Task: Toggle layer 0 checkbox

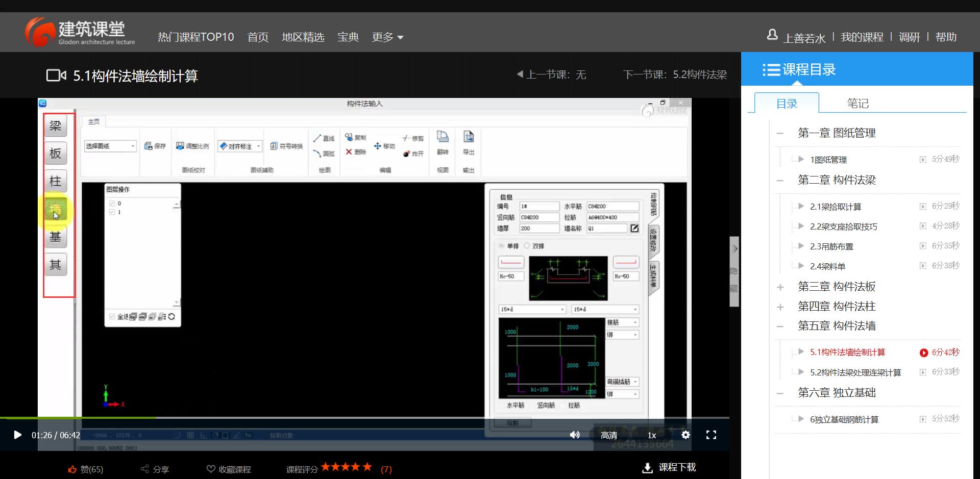Action: tap(112, 203)
